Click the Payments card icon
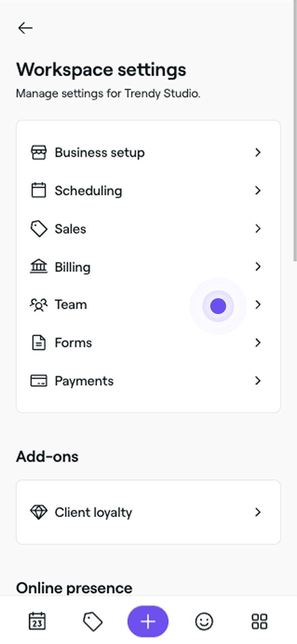 pos(38,381)
